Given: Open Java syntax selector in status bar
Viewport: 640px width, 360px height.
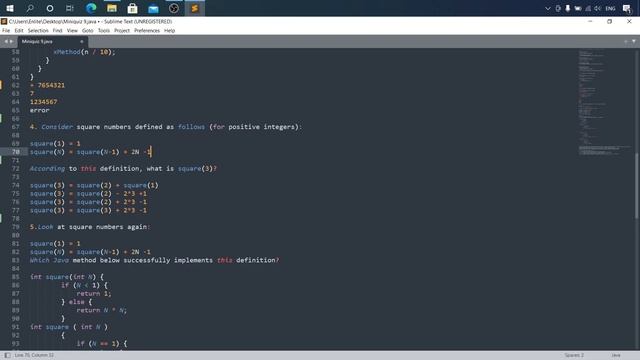Looking at the screenshot, I should [x=616, y=355].
